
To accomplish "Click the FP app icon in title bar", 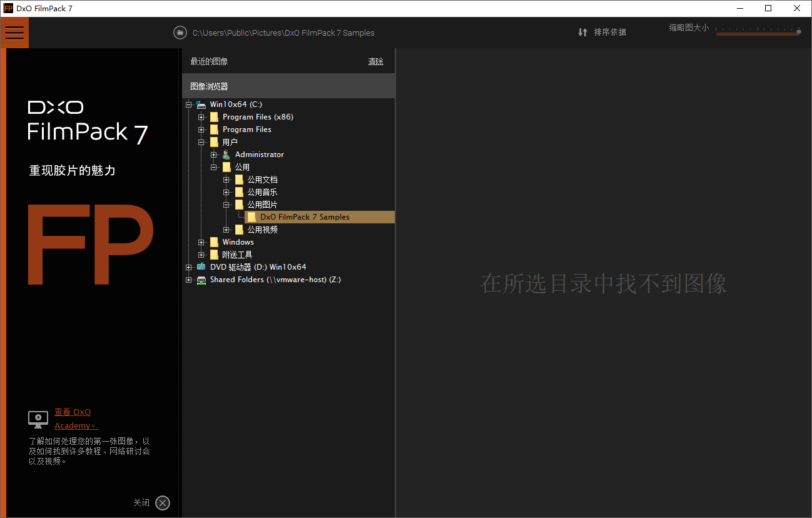I will pyautogui.click(x=8, y=8).
